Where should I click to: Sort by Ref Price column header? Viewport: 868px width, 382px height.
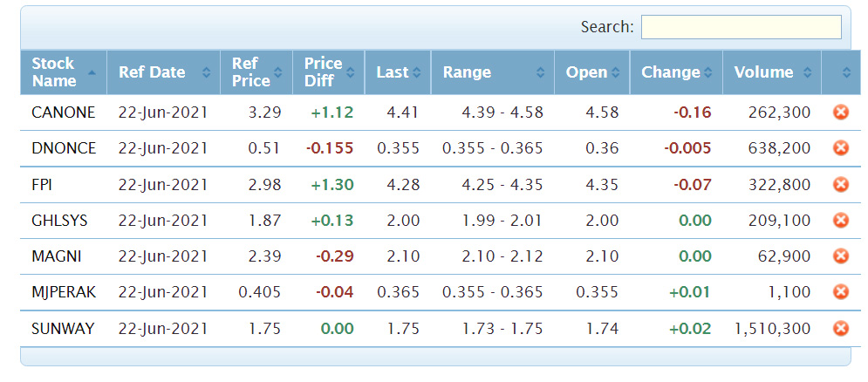pos(256,72)
